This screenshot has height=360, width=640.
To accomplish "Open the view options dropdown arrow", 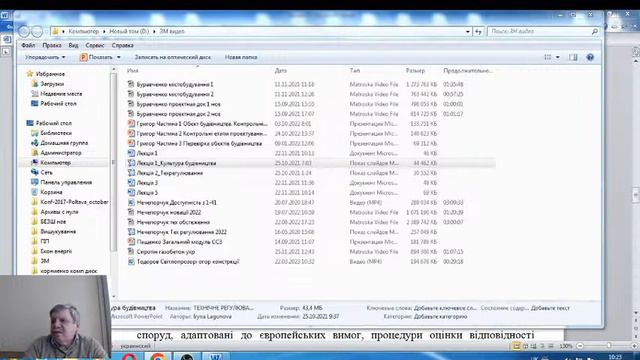I will point(558,57).
